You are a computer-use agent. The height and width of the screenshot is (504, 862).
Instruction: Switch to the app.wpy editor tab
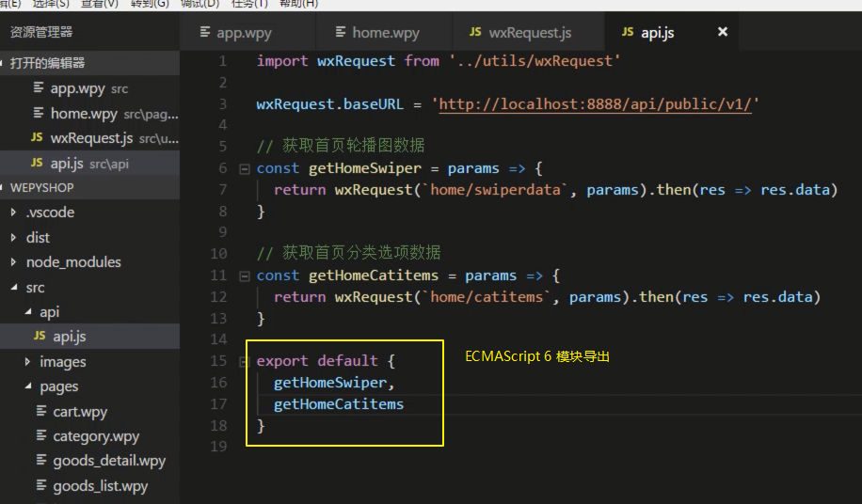[244, 32]
